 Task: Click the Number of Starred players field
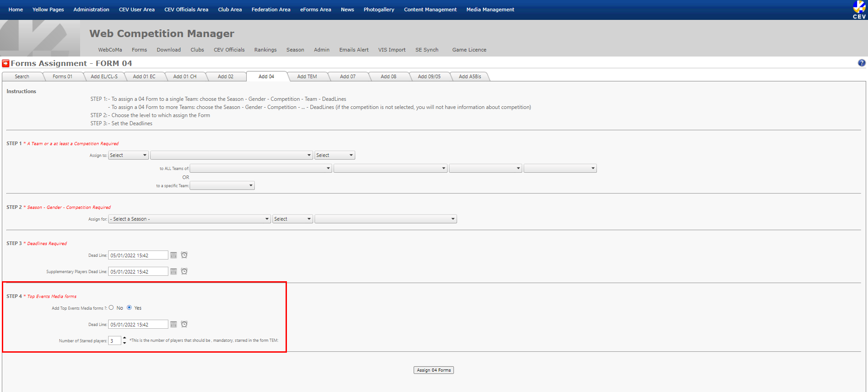(x=114, y=340)
